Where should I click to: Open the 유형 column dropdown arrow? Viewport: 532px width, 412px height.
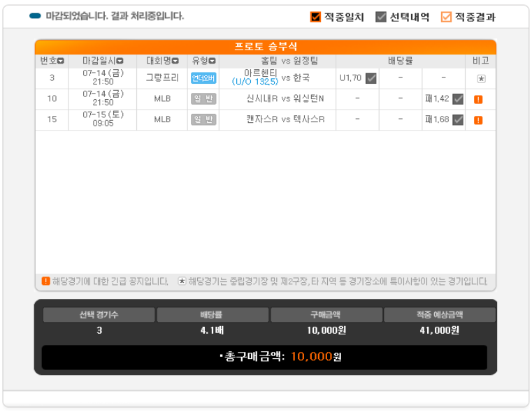[212, 61]
